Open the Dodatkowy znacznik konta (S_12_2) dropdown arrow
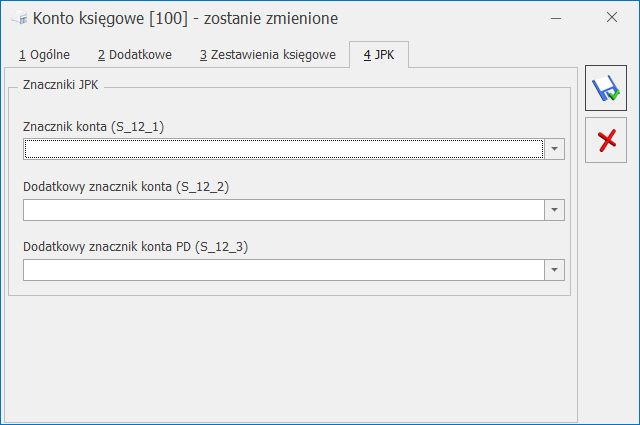Viewport: 640px width, 425px height. coord(555,210)
